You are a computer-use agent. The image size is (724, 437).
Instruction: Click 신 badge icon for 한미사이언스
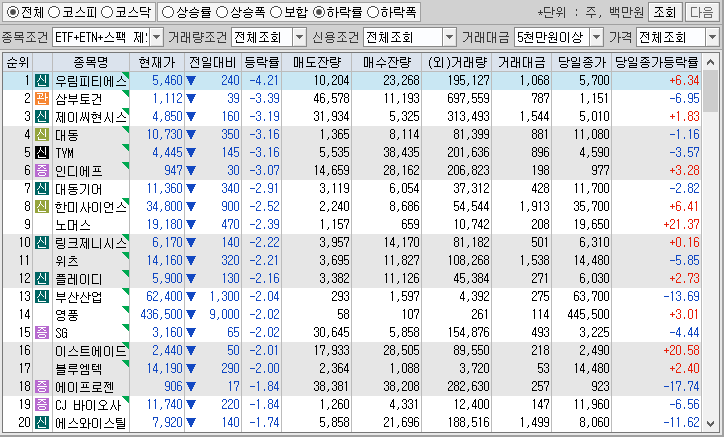click(42, 206)
